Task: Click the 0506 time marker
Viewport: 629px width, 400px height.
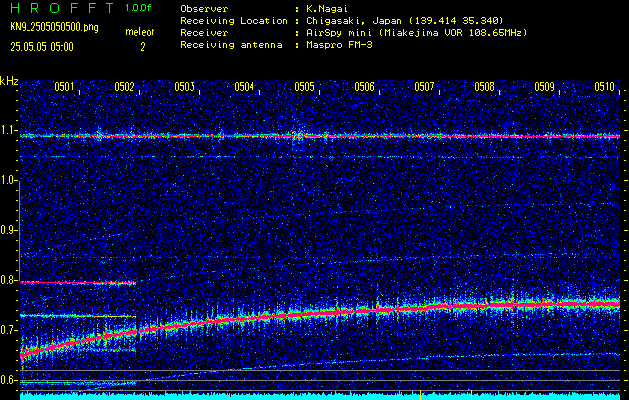Action: point(364,87)
